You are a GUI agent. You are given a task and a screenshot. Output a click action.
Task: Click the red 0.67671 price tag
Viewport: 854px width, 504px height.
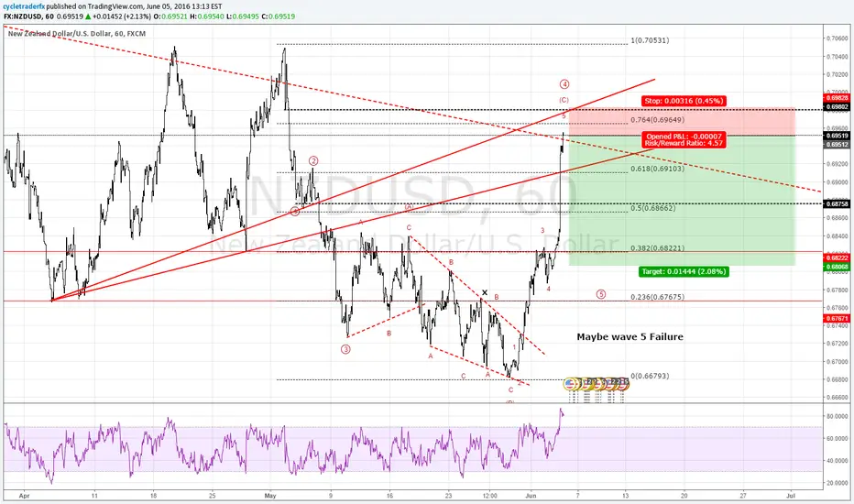[x=838, y=318]
